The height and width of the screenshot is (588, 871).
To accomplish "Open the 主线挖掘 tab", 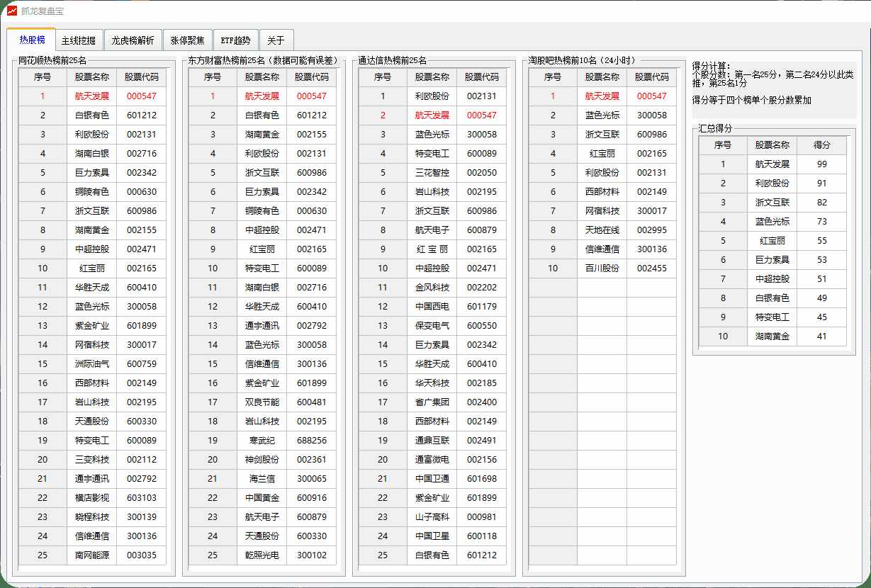I will point(79,40).
